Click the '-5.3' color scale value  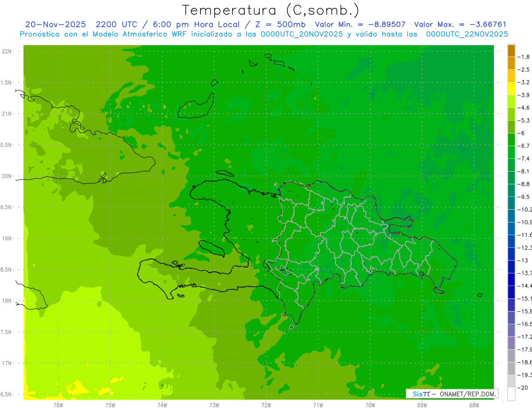coord(524,121)
